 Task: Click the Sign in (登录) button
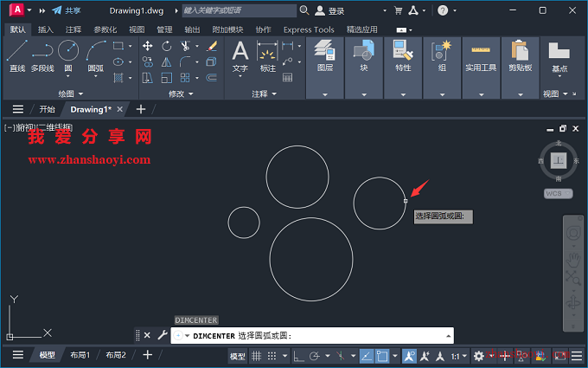[330, 11]
